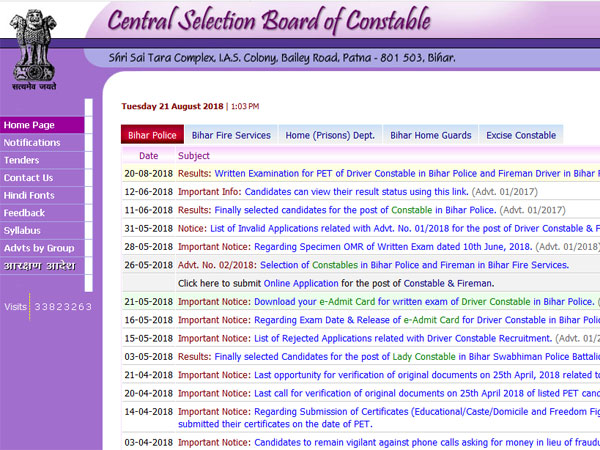View the Syllabus page
Screen dimensions: 600x450
[22, 231]
